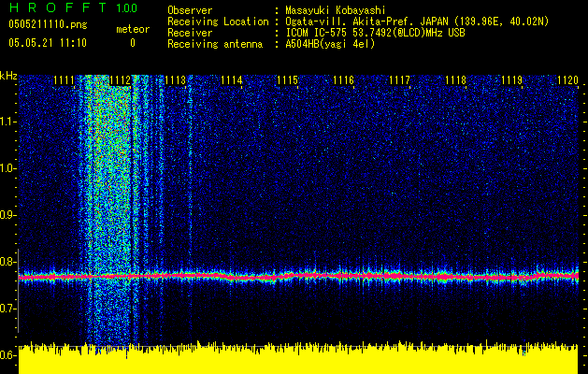Click the 0.9 kHz axis label
Image resolution: width=588 pixels, height=374 pixels.
[8, 215]
